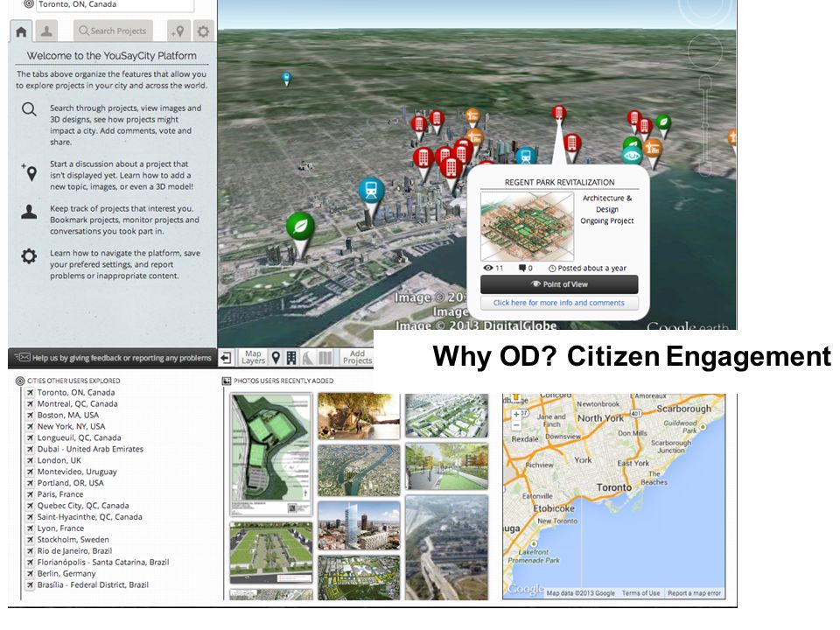
Task: Click the picture icon beside 'Photos users recently added'
Action: [227, 381]
